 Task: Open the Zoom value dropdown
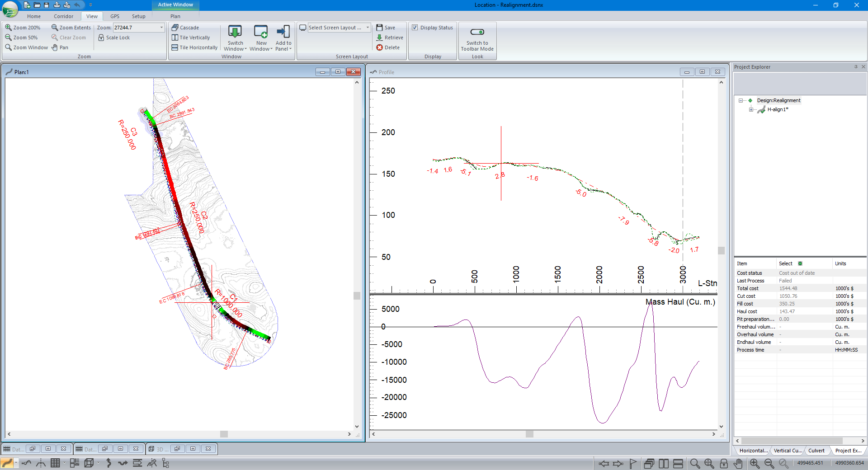pos(161,28)
